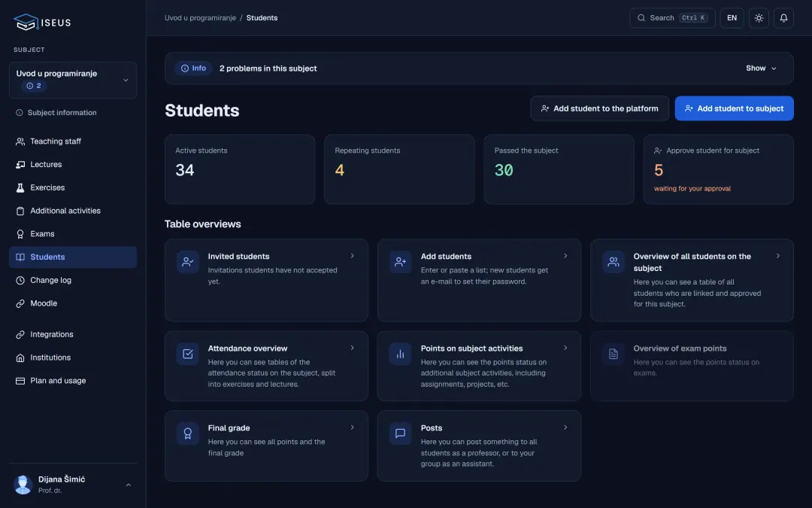Click Plan and usage card icon
This screenshot has height=508, width=812.
pos(20,381)
